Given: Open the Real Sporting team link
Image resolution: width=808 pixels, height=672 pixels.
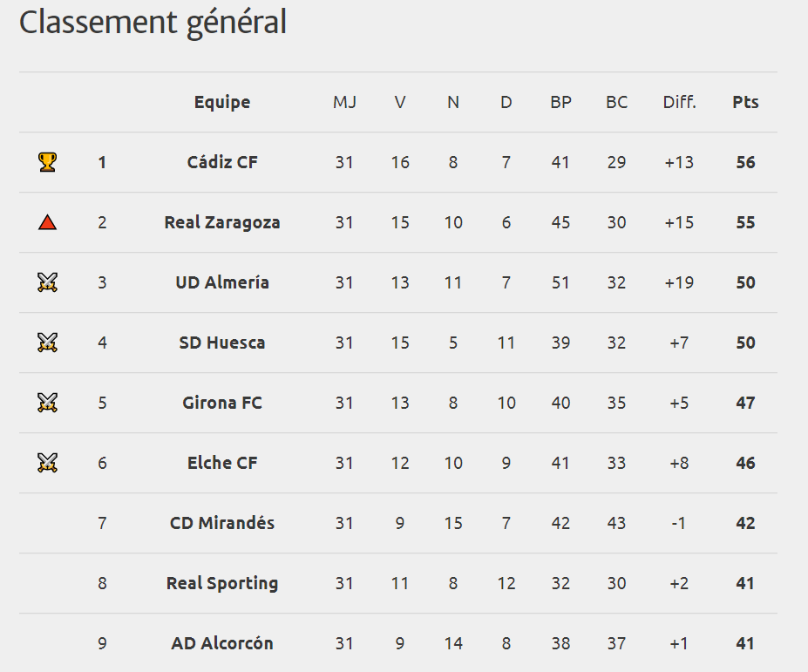Looking at the screenshot, I should coord(222,583).
